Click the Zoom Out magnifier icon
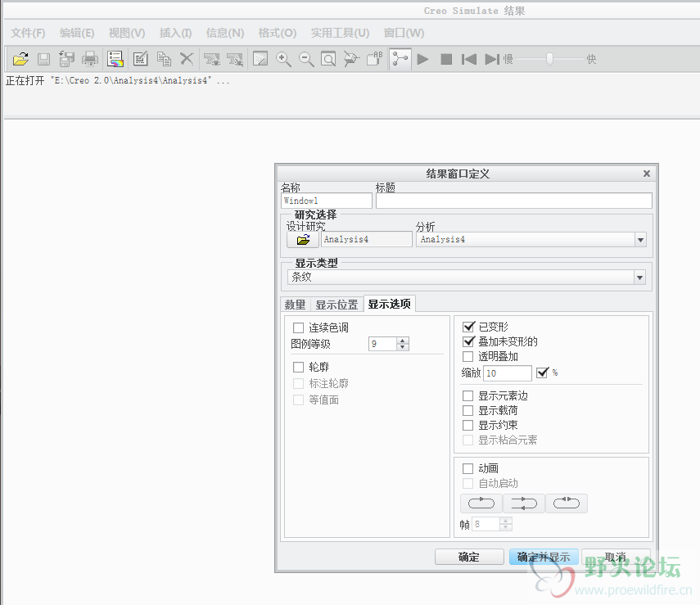 (x=306, y=59)
